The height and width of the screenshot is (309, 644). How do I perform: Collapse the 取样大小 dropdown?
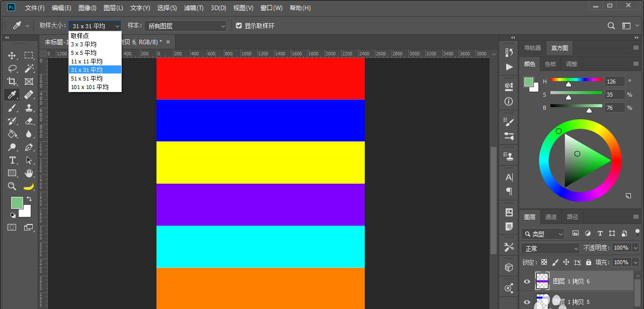95,26
